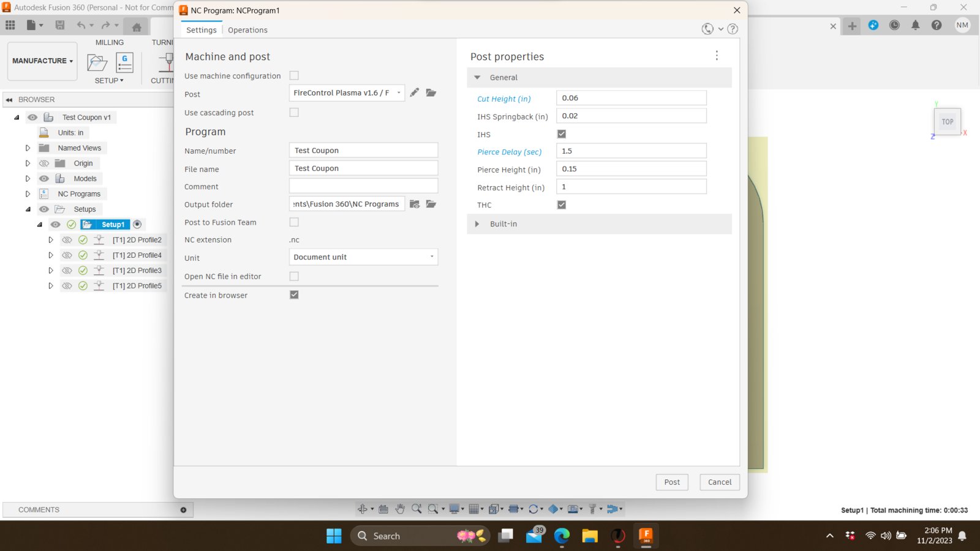Select the 2D Profile5 operation
Viewport: 980px width, 551px height.
point(137,286)
